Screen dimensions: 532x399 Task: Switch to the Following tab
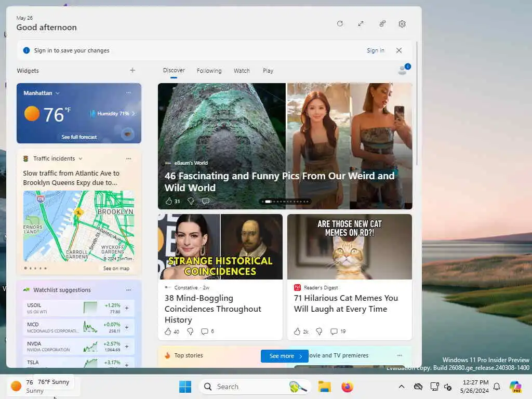click(209, 71)
